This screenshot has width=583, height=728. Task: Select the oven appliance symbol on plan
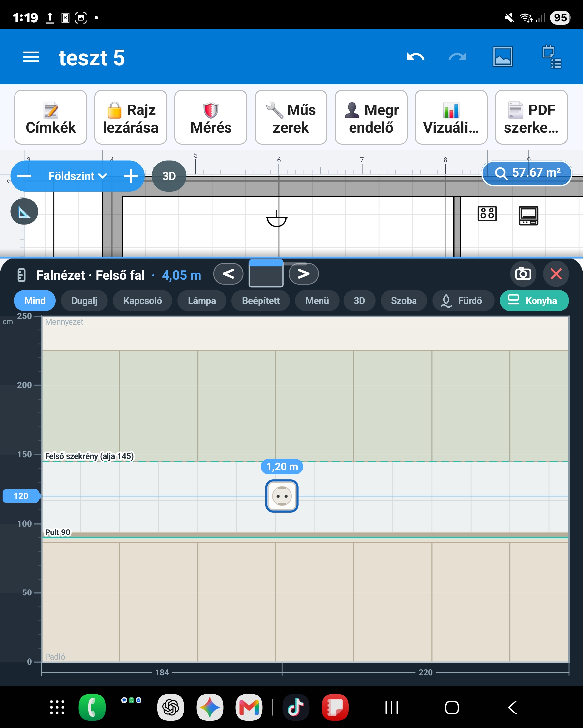pos(529,215)
